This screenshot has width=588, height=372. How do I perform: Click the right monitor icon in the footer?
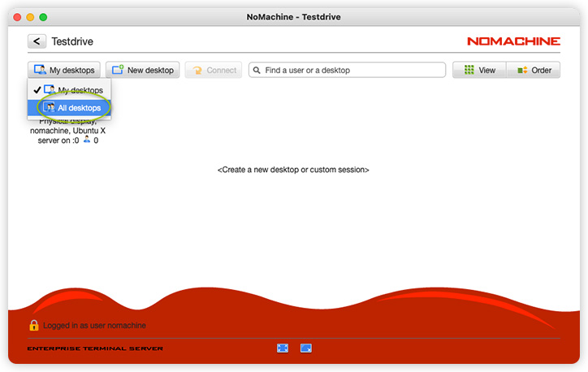coord(306,348)
